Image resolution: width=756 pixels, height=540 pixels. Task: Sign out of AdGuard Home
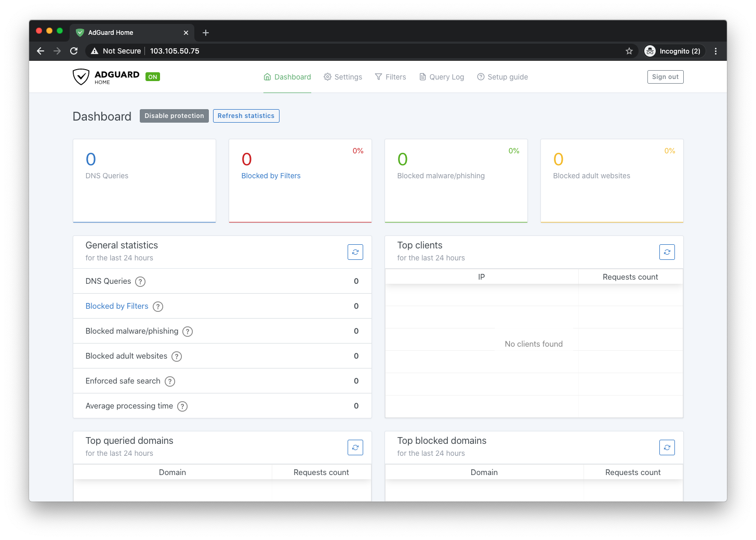pos(665,77)
